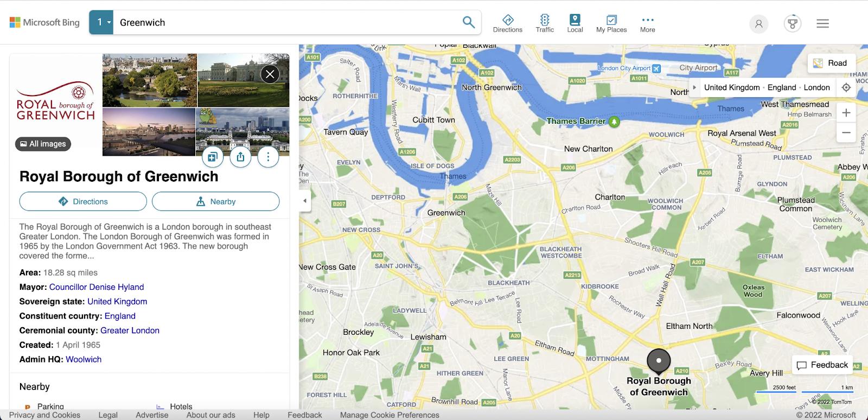Click the Directions button in info panel
Viewport: 868px width, 420px height.
click(x=83, y=201)
